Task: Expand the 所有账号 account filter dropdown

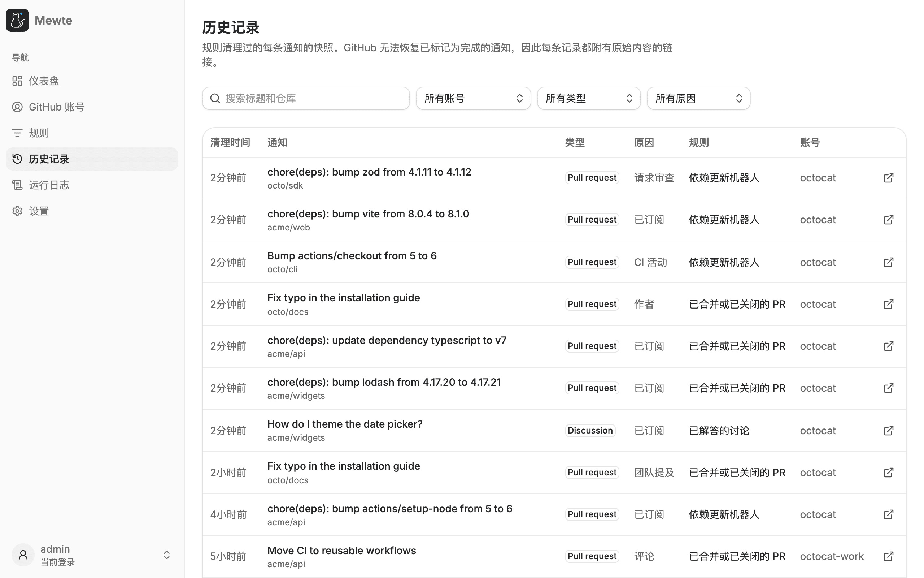Action: coord(473,98)
